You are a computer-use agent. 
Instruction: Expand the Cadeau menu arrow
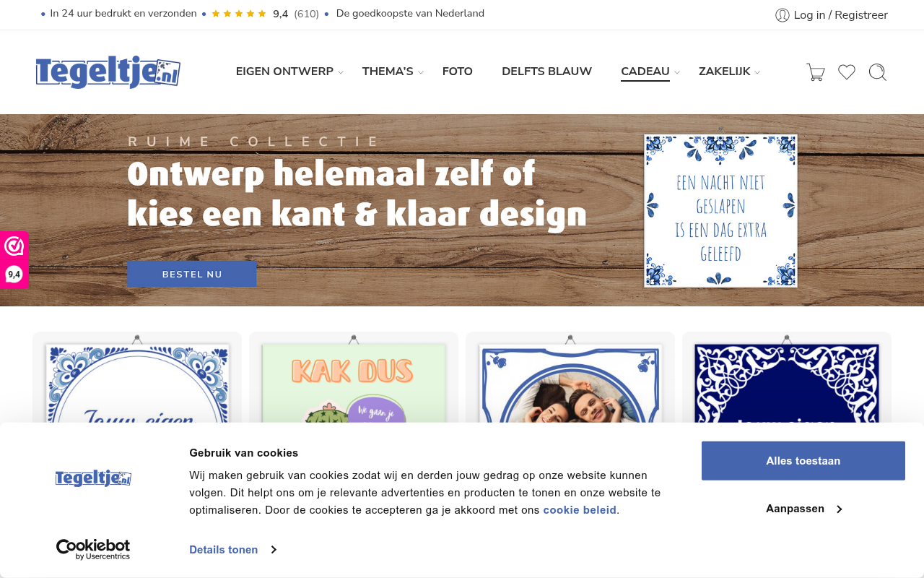[x=677, y=72]
